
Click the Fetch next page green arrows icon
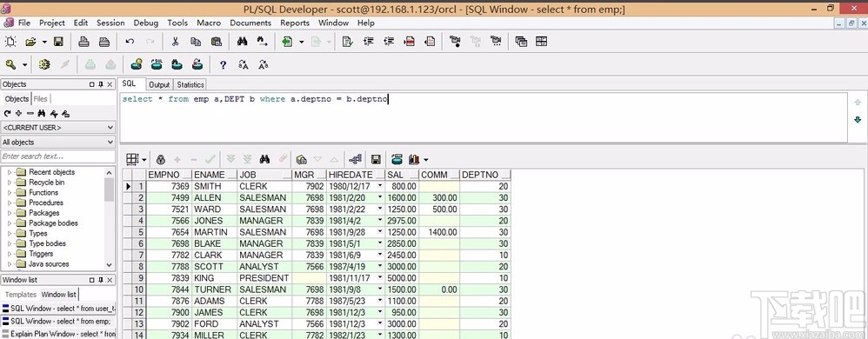click(x=230, y=159)
